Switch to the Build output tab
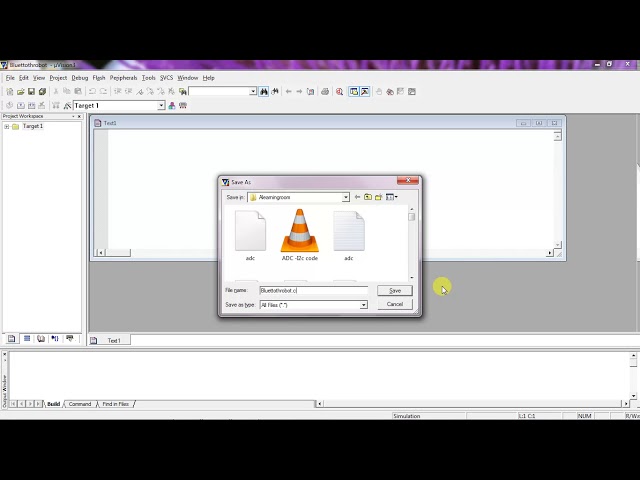640x480 pixels. (53, 404)
